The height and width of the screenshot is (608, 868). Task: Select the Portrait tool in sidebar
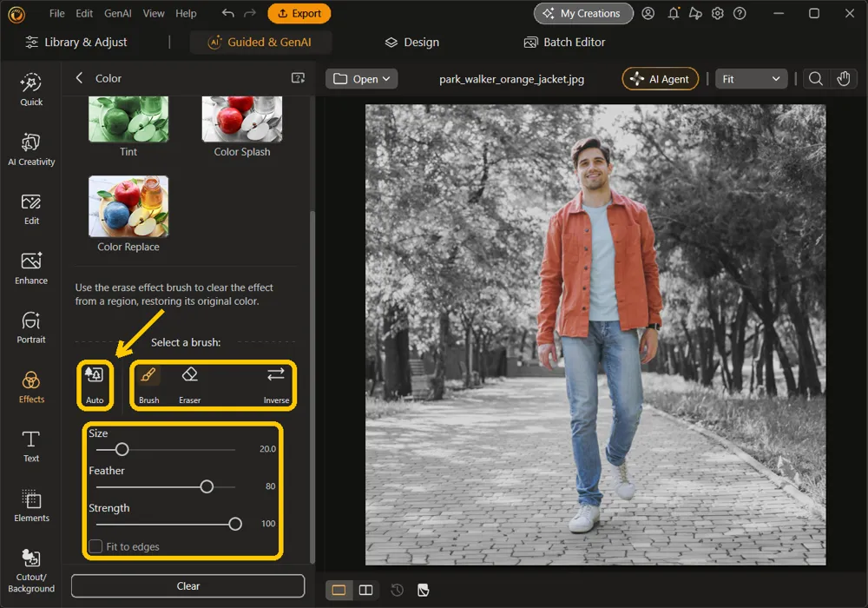click(x=31, y=327)
